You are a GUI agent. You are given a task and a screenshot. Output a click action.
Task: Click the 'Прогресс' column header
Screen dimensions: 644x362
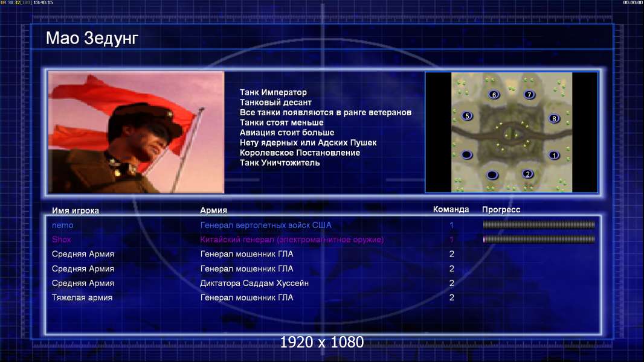[501, 209]
